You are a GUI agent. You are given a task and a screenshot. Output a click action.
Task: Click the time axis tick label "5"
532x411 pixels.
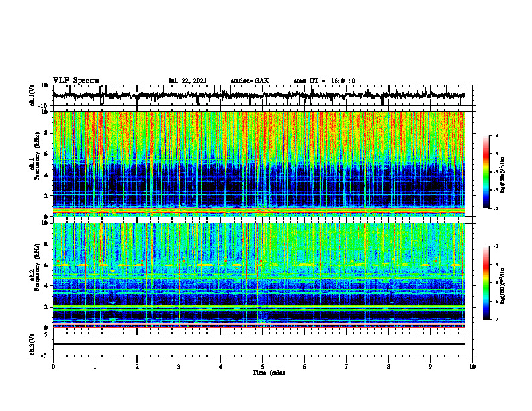(x=263, y=367)
